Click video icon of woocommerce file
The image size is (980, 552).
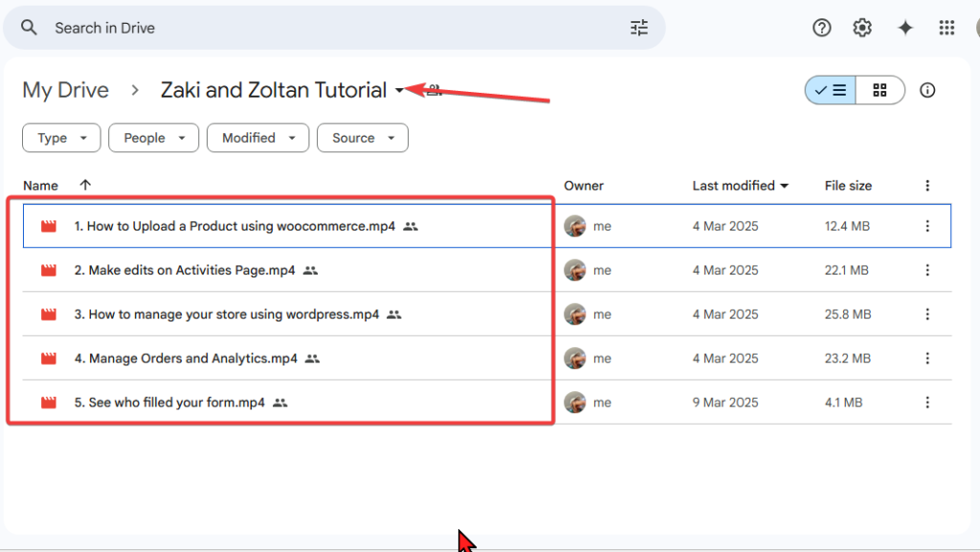[49, 226]
